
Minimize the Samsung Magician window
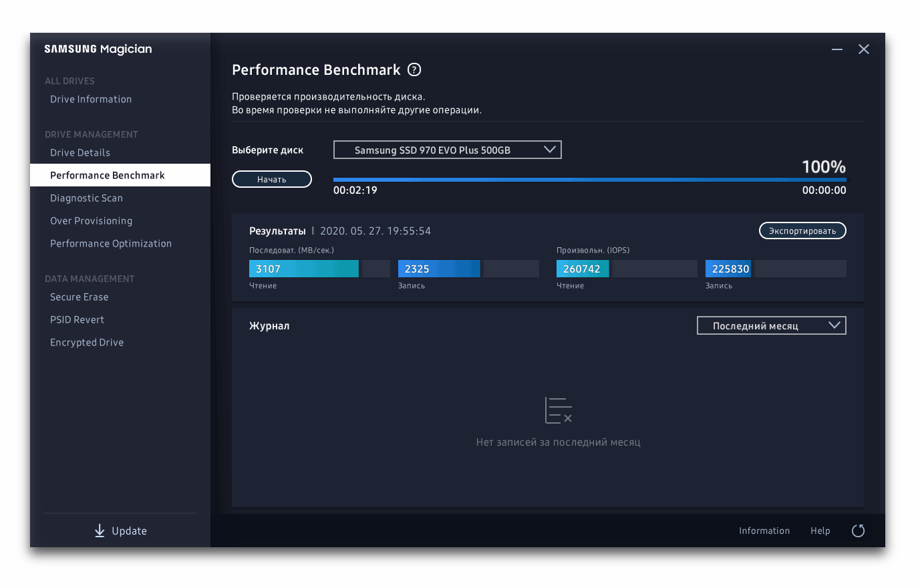pyautogui.click(x=837, y=49)
